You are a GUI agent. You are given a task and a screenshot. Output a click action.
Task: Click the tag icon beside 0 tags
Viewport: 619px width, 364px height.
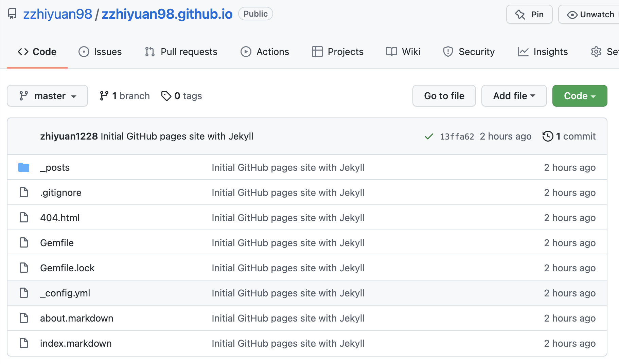point(166,96)
